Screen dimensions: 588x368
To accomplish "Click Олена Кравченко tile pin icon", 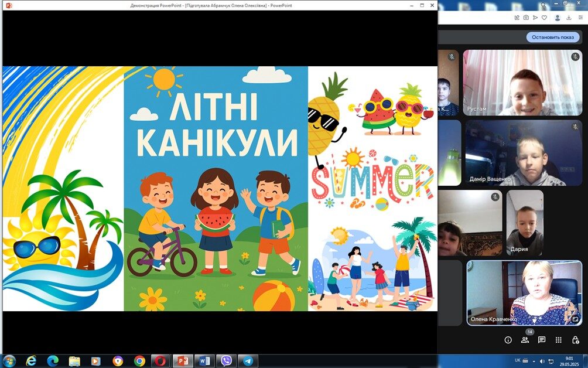I will click(575, 319).
